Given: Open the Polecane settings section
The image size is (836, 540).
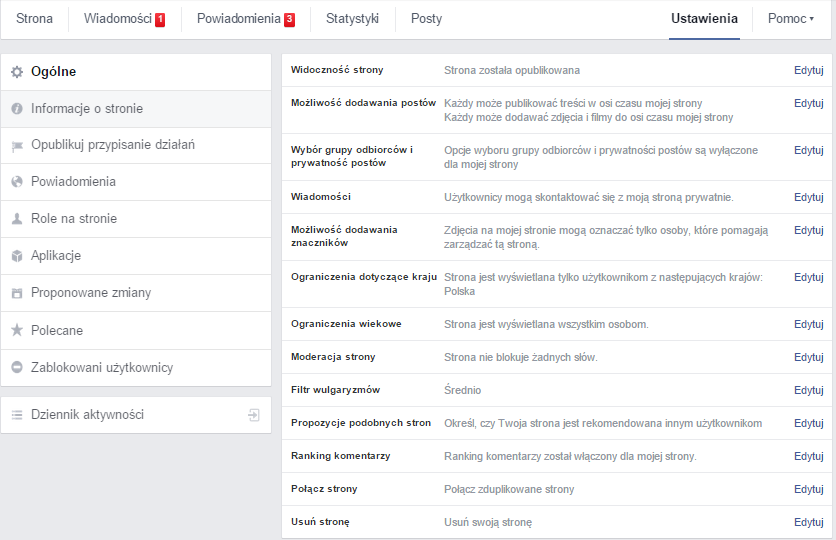Looking at the screenshot, I should (136, 331).
